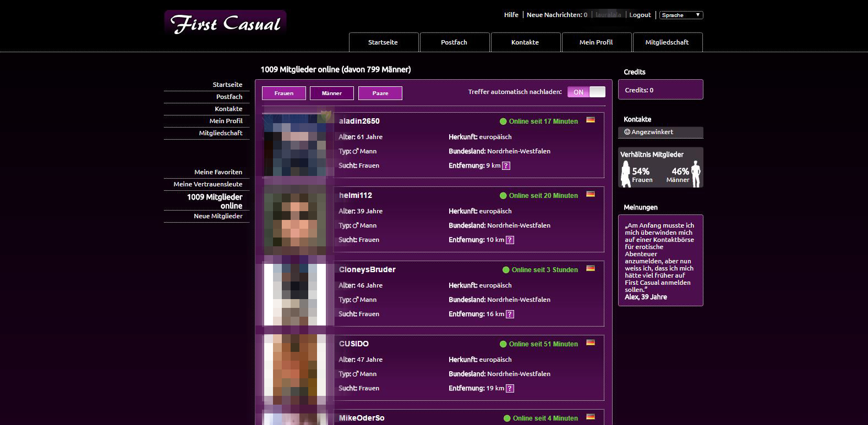Image resolution: width=868 pixels, height=425 pixels.
Task: Click the username CloneysBruder
Action: [367, 269]
